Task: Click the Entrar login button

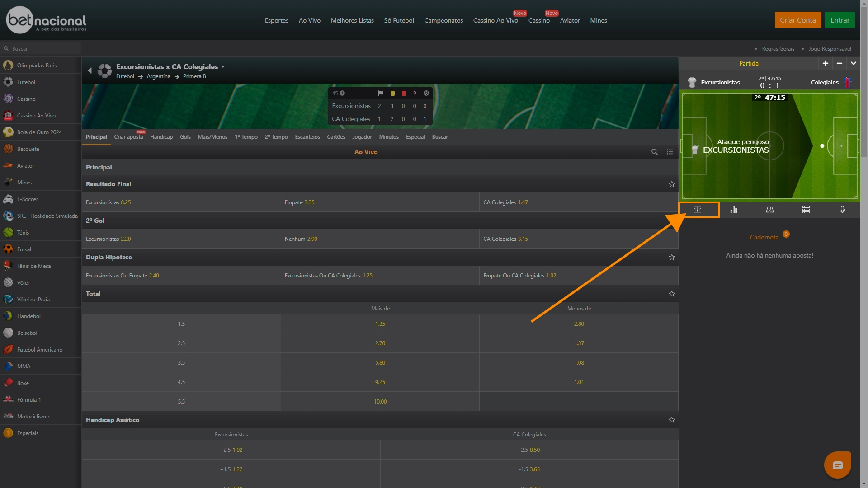Action: pos(840,20)
